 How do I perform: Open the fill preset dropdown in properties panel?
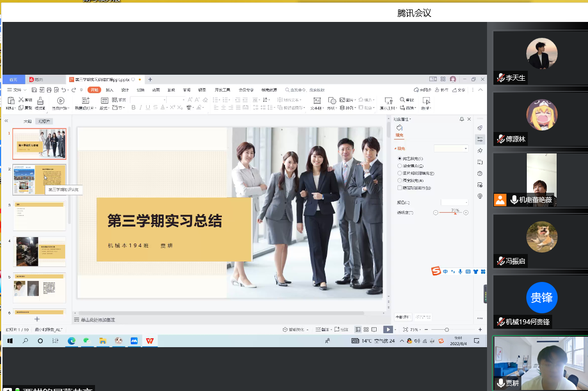tap(451, 148)
